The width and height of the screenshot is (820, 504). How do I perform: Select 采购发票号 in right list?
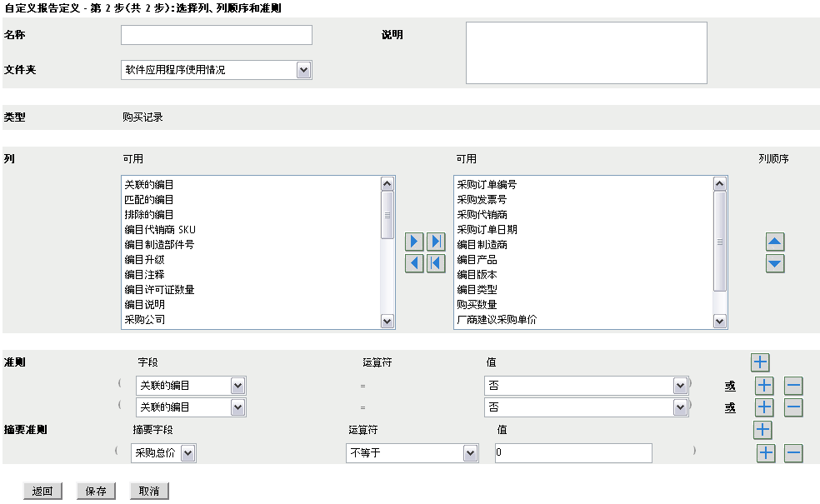(x=583, y=200)
